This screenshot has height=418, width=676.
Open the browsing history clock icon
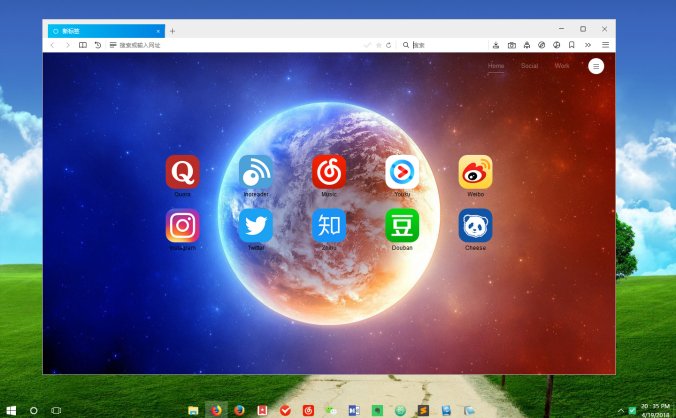tap(98, 45)
